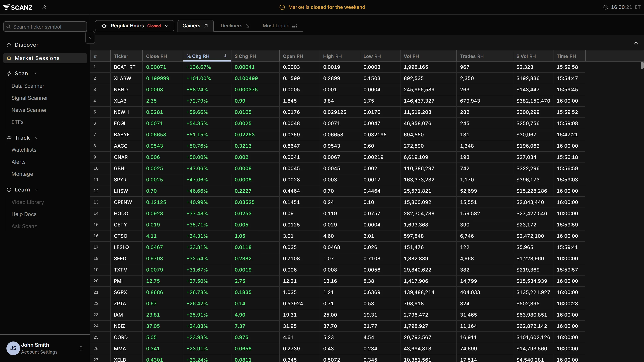Click the Market Sessions bell icon
Image resolution: width=644 pixels, height=362 pixels.
click(9, 58)
